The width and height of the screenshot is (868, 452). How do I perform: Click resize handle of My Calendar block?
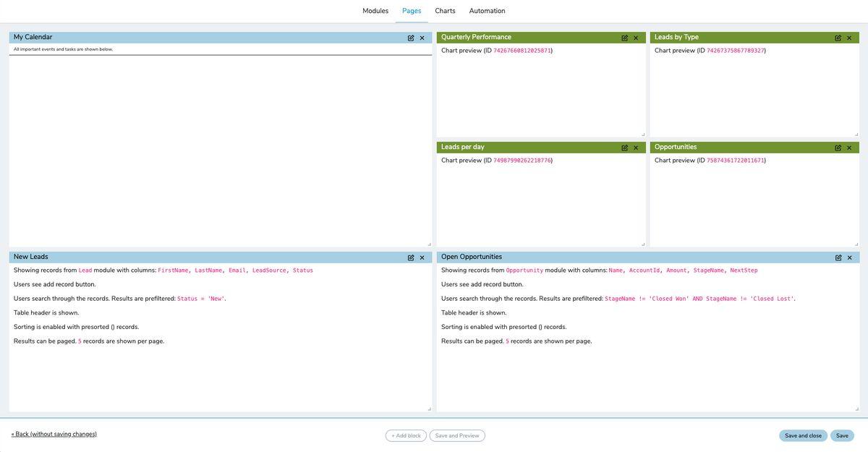click(x=429, y=244)
